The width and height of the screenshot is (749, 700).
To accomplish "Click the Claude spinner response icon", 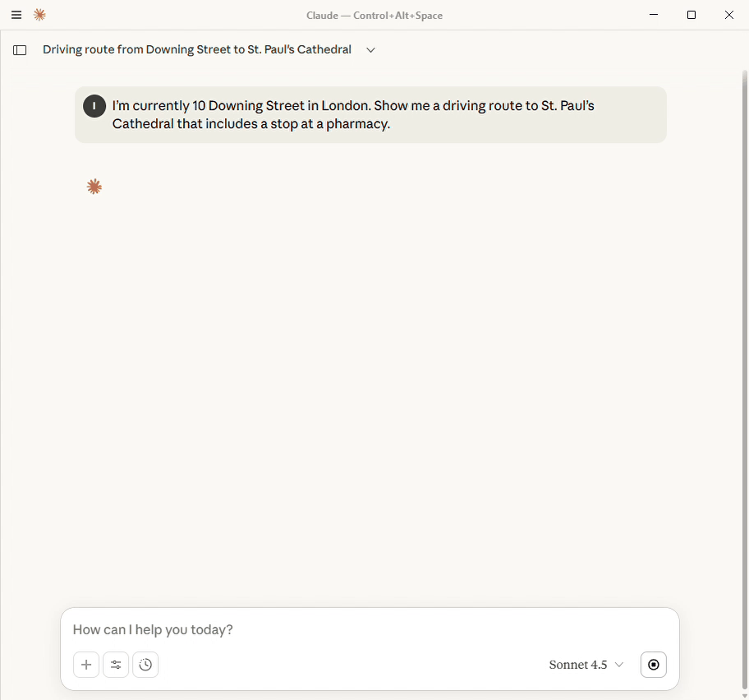I will click(94, 187).
